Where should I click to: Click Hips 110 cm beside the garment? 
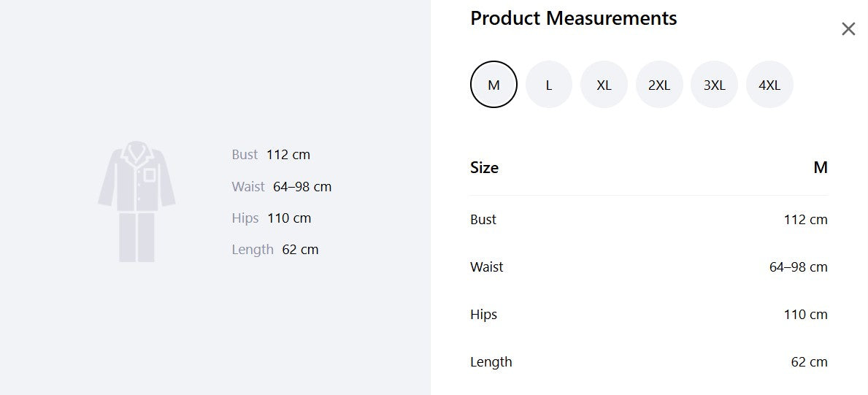click(x=272, y=218)
